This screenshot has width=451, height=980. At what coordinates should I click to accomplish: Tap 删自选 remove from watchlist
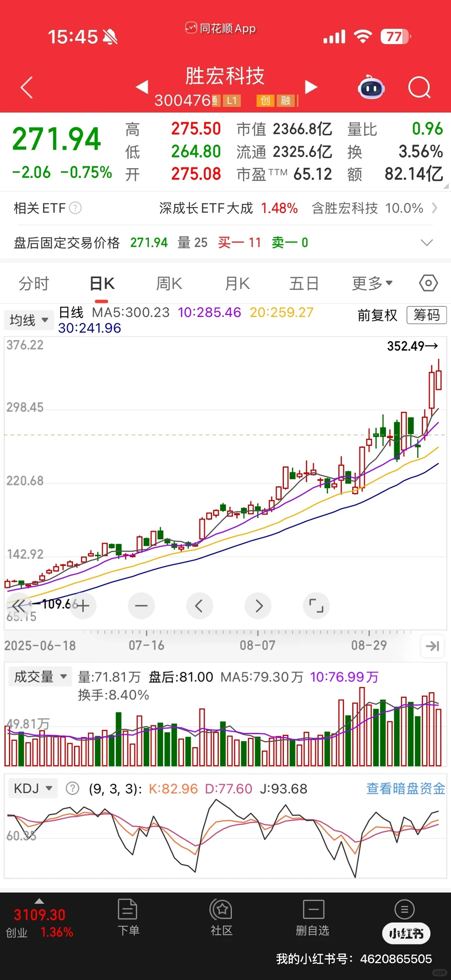click(313, 917)
